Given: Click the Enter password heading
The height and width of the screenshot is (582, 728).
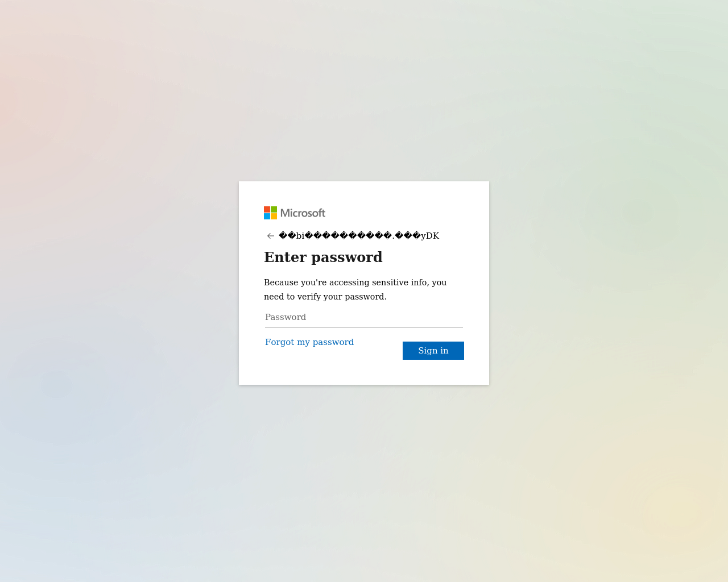Looking at the screenshot, I should point(323,257).
